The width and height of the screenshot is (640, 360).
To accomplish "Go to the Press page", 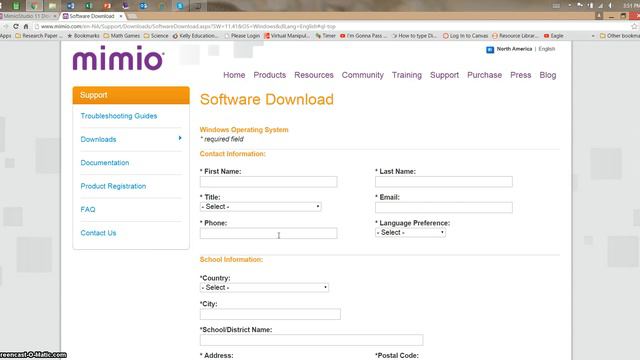I will pos(520,75).
